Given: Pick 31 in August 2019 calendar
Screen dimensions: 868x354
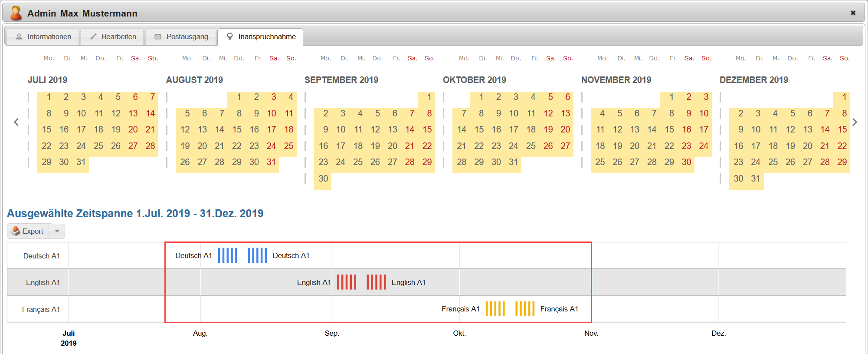Looking at the screenshot, I should (x=271, y=162).
